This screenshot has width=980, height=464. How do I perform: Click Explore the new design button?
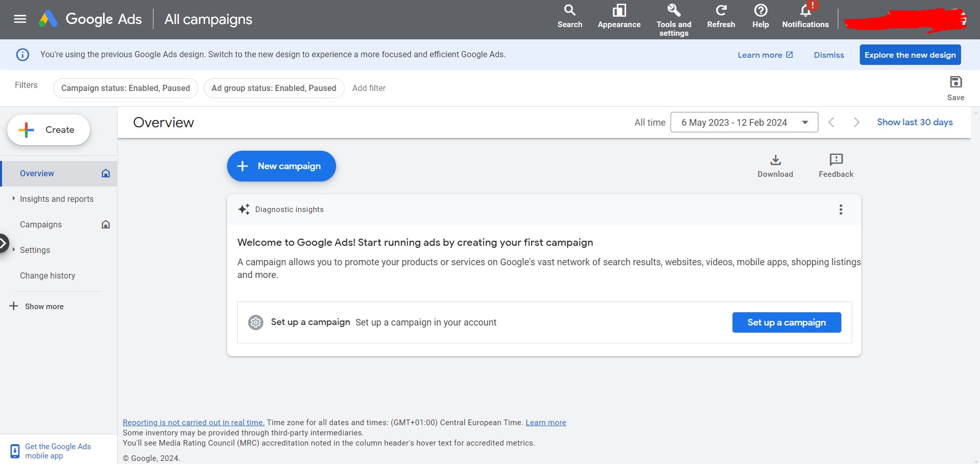(x=910, y=55)
